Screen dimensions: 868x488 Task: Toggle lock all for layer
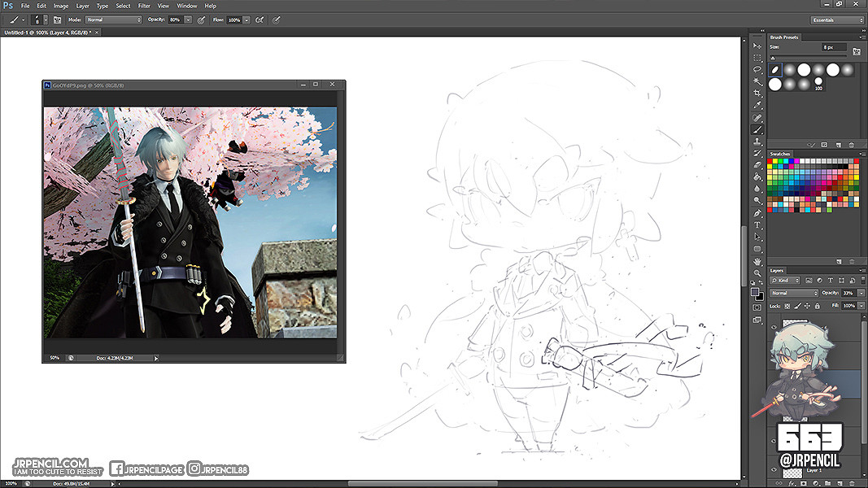pos(817,306)
